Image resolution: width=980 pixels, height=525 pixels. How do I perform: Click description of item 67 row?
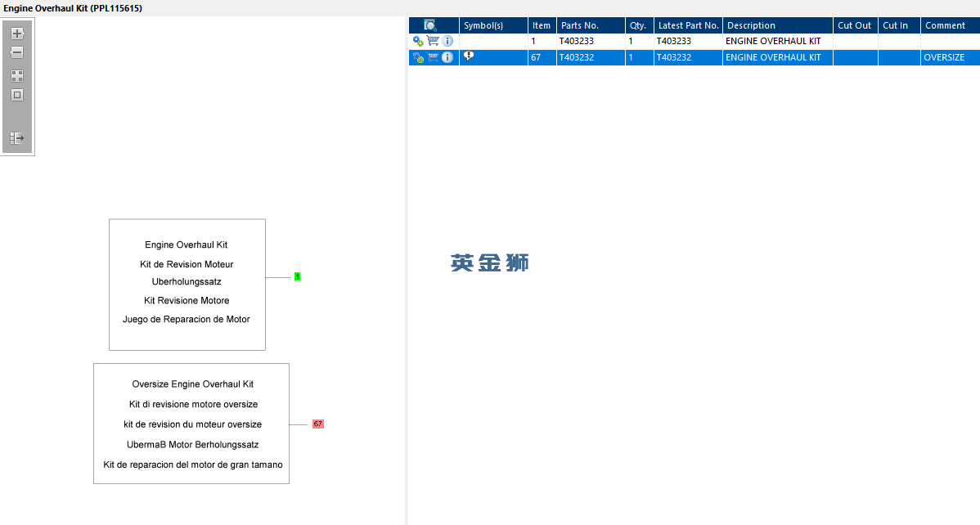coord(777,57)
